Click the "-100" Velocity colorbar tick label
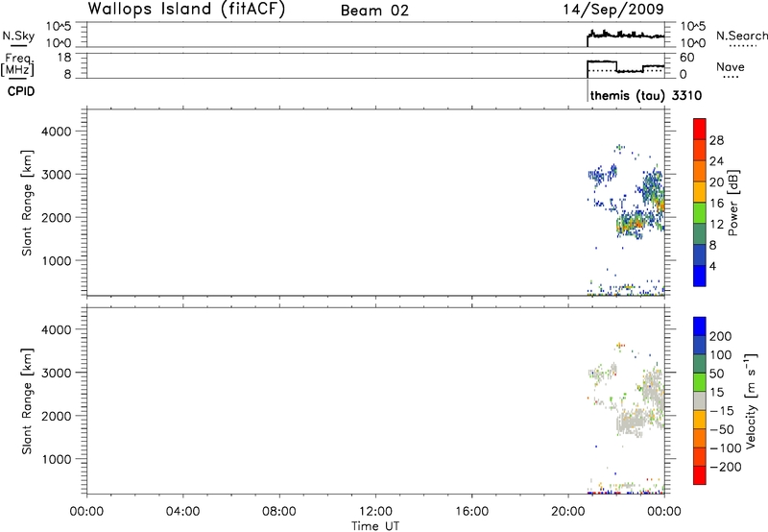The image size is (768, 532). pyautogui.click(x=726, y=448)
